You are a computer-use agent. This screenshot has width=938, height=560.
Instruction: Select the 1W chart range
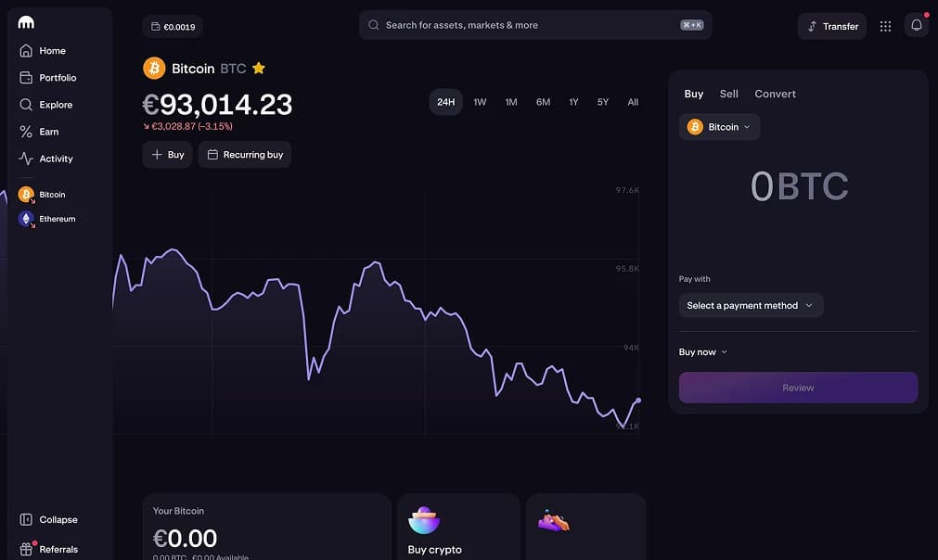(x=480, y=102)
